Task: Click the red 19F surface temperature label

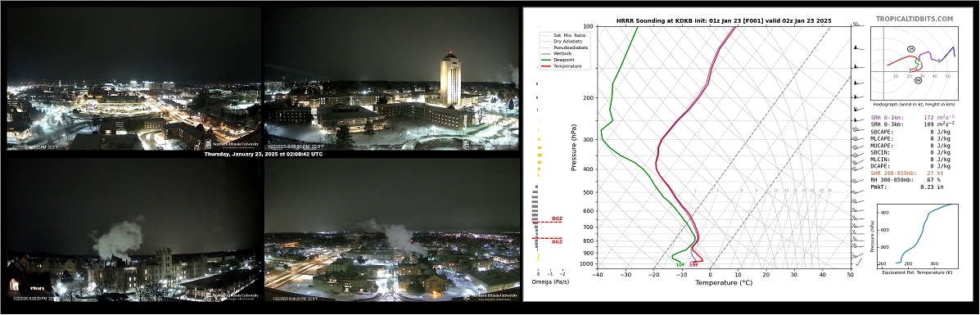Action: 693,265
